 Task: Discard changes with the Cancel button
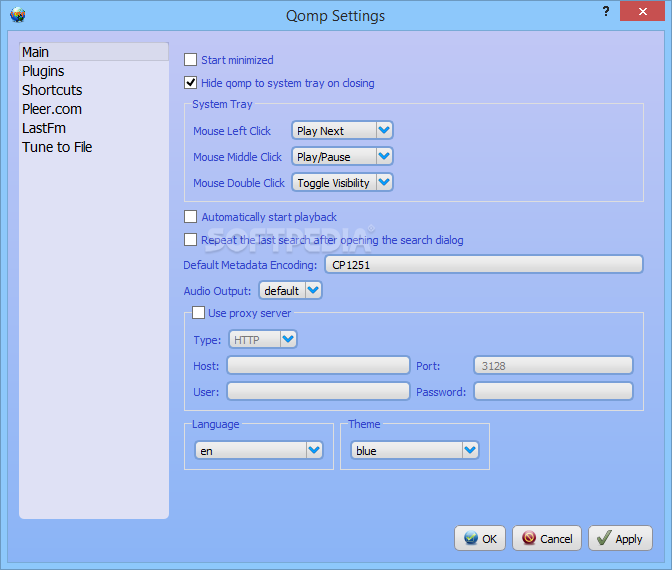click(547, 538)
